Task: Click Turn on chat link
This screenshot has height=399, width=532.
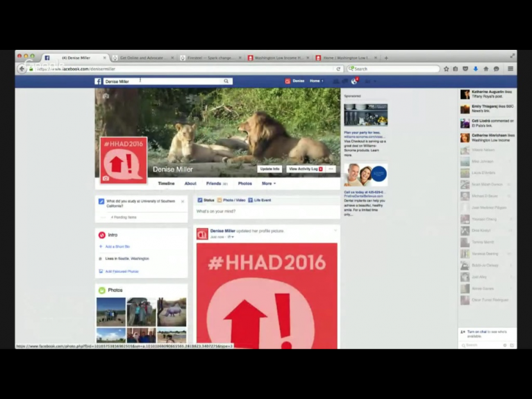Action: pos(477,332)
